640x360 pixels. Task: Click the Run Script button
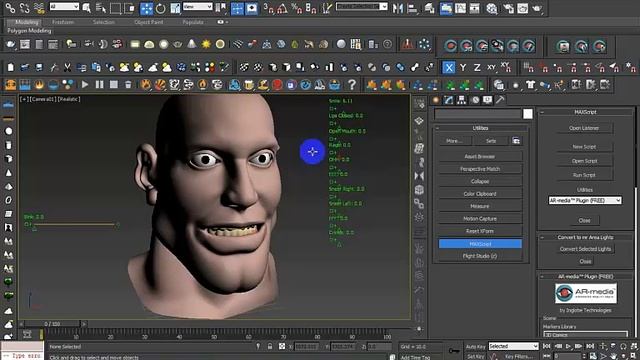[x=584, y=175]
